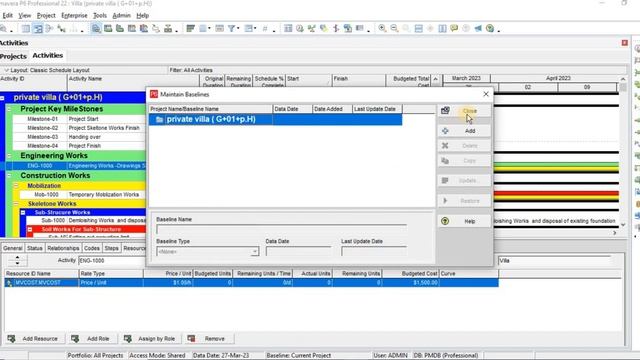
Task: Click the Remove button icon
Action: point(191,339)
